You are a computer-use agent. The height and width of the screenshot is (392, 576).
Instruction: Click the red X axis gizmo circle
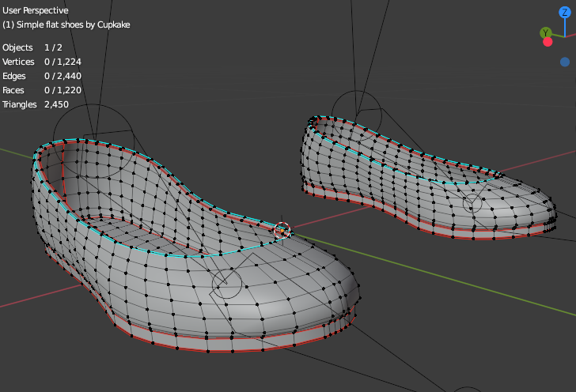(x=548, y=42)
